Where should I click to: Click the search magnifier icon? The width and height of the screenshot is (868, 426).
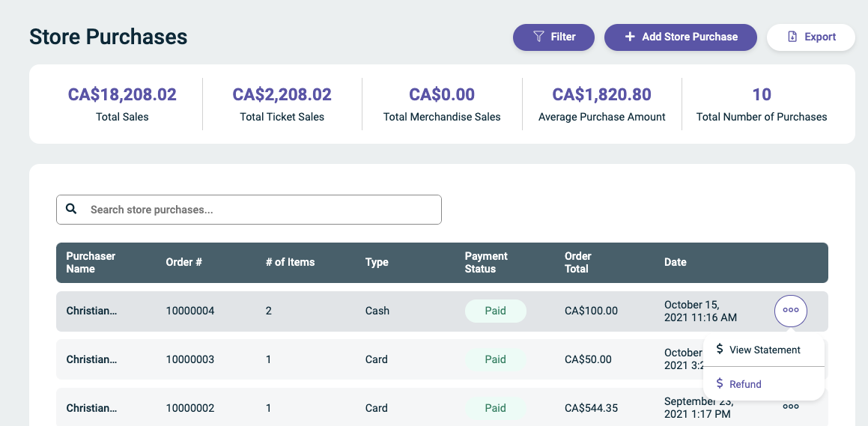coord(71,209)
